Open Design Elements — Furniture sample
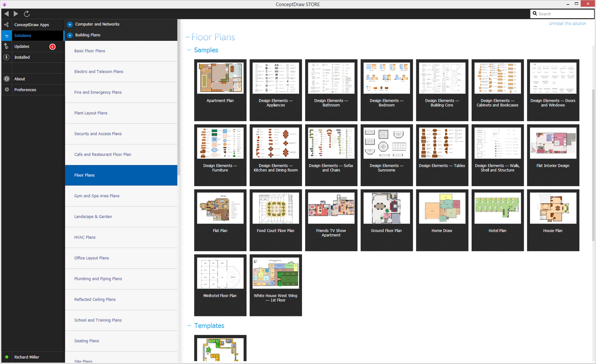The height and width of the screenshot is (364, 596). (220, 155)
